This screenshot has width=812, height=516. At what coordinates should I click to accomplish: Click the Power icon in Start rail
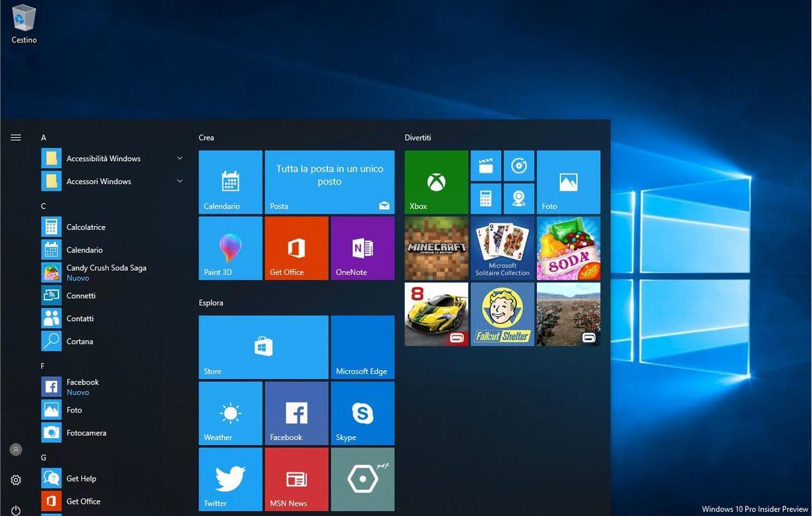pyautogui.click(x=16, y=510)
